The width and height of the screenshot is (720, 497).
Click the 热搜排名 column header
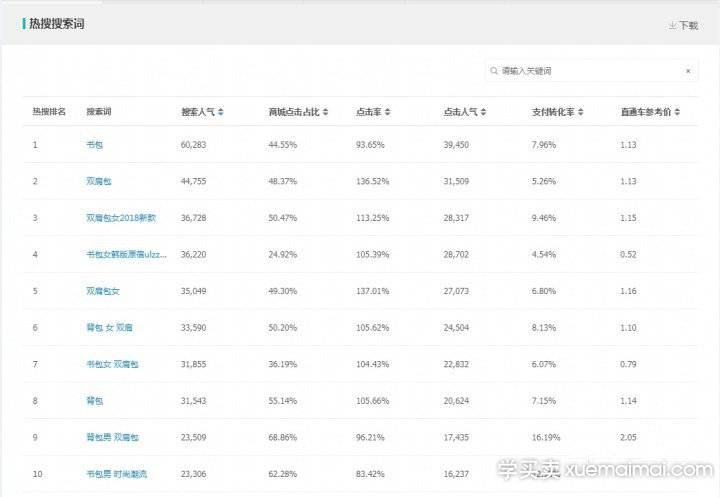tap(49, 112)
